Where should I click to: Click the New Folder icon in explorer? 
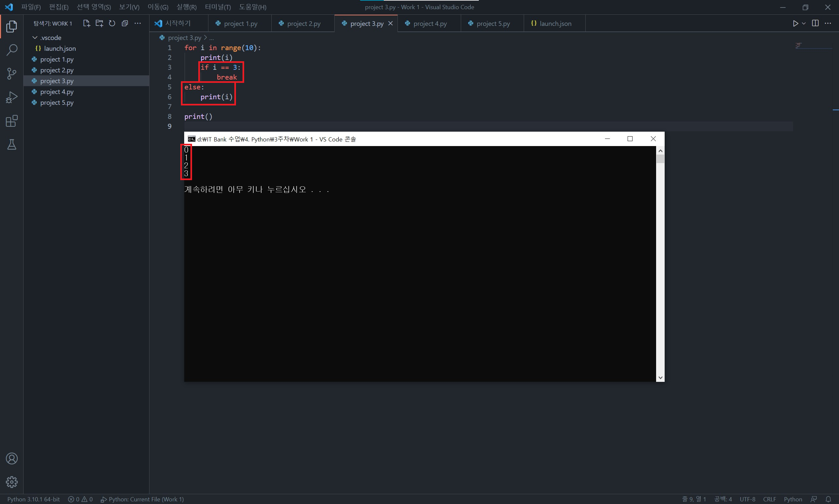tap(99, 24)
